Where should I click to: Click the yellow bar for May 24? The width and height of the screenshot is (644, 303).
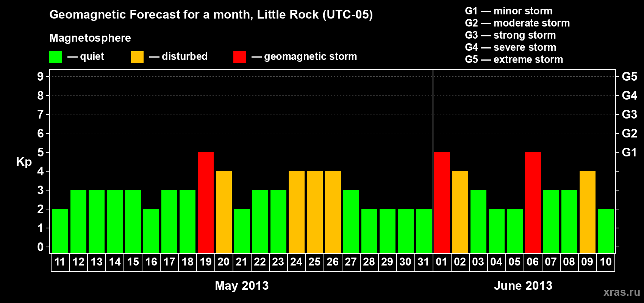(x=297, y=212)
